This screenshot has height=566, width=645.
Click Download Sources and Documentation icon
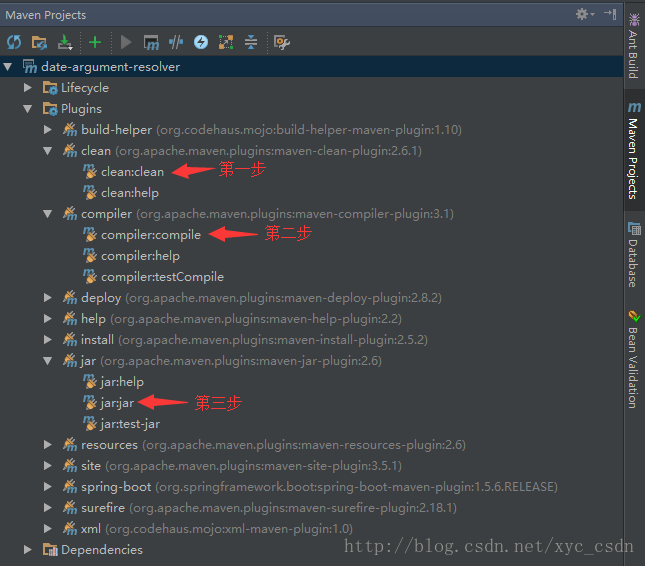65,42
